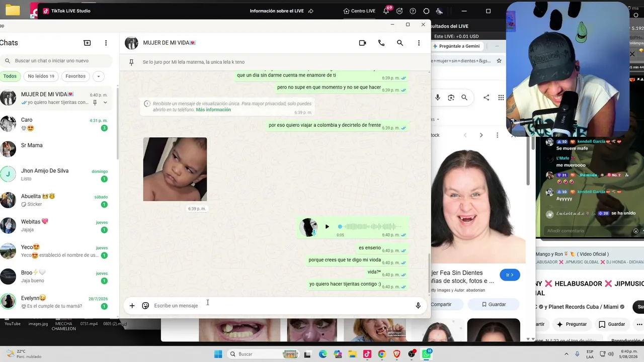Open the attach plus menu in the message bar
The width and height of the screenshot is (644, 362).
click(132, 306)
